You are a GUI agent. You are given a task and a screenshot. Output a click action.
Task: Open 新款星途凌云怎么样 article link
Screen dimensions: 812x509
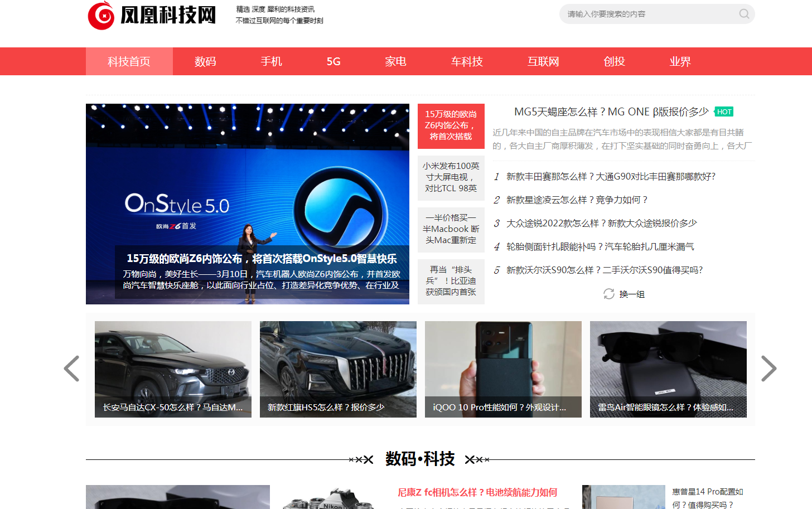(577, 200)
